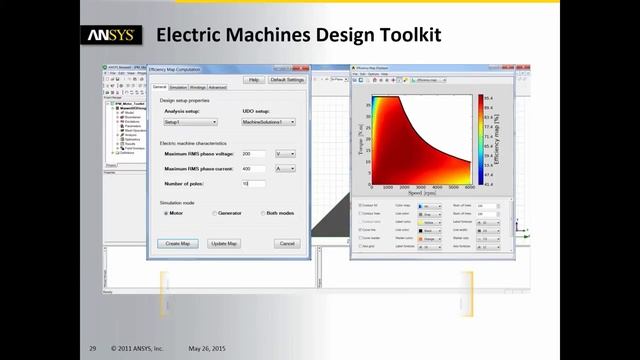This screenshot has width=640, height=360.
Task: Select IPM_Motor_Toolkit project root
Action: [x=130, y=104]
